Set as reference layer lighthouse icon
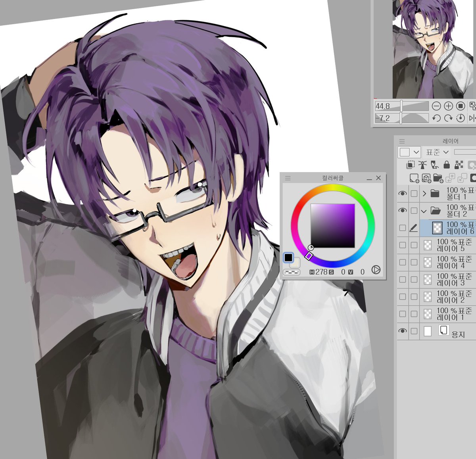Screen dimensions: 476x459 point(422,165)
